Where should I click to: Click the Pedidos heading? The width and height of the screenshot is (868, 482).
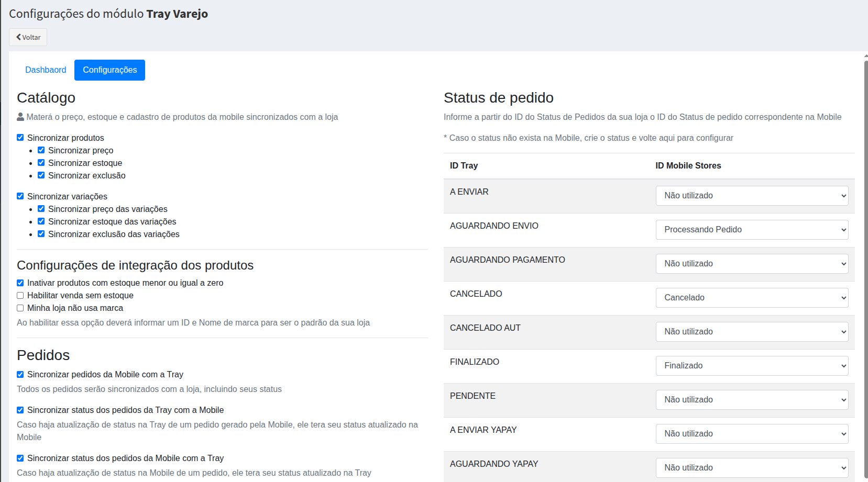coord(43,355)
